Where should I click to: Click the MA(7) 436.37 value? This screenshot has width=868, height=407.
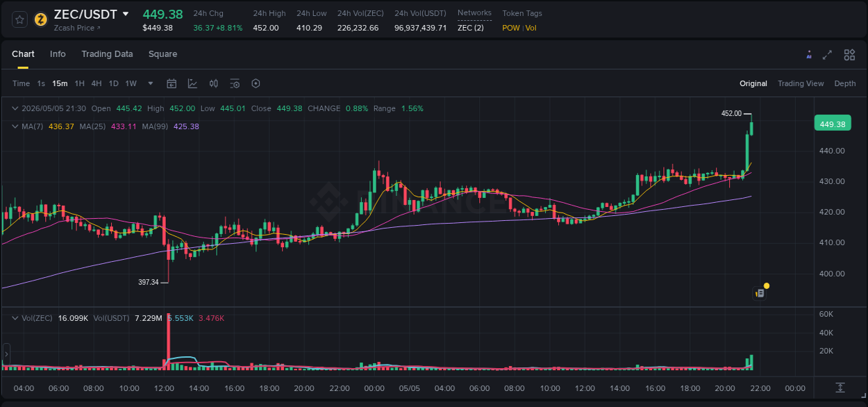point(60,126)
